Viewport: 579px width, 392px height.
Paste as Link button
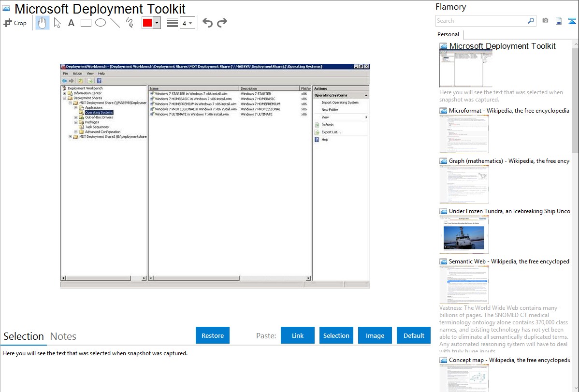[298, 335]
